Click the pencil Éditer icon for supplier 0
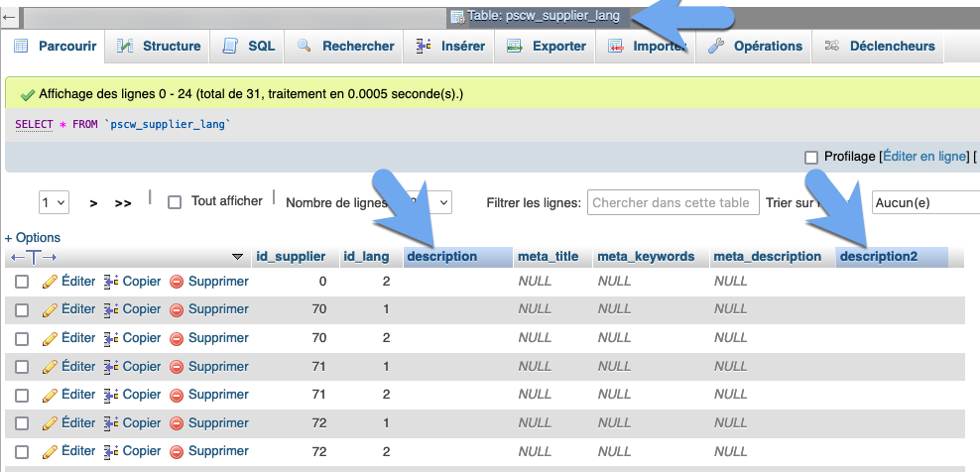Screen dimensions: 980x472 point(50,282)
